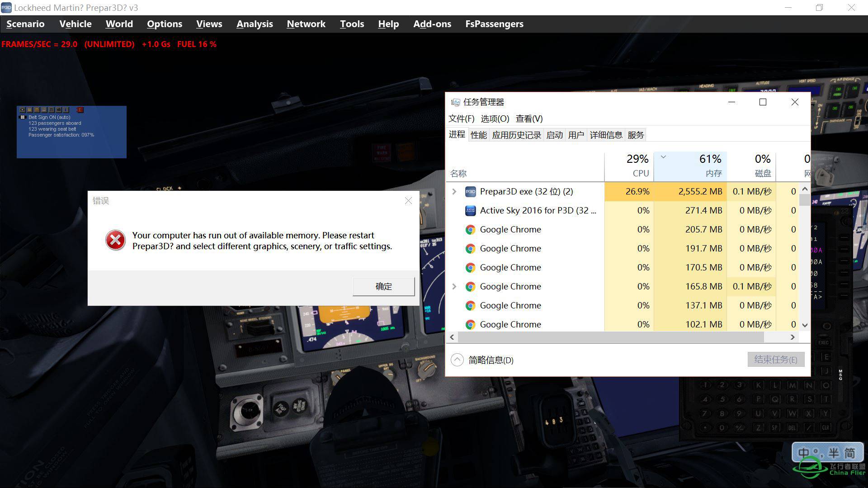Click the process list down scroll arrow
Viewport: 868px width, 488px height.
[x=805, y=325]
